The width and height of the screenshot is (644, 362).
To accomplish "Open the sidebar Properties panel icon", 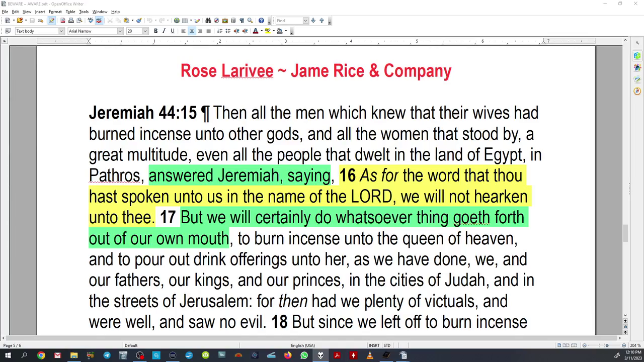I will click(x=637, y=56).
